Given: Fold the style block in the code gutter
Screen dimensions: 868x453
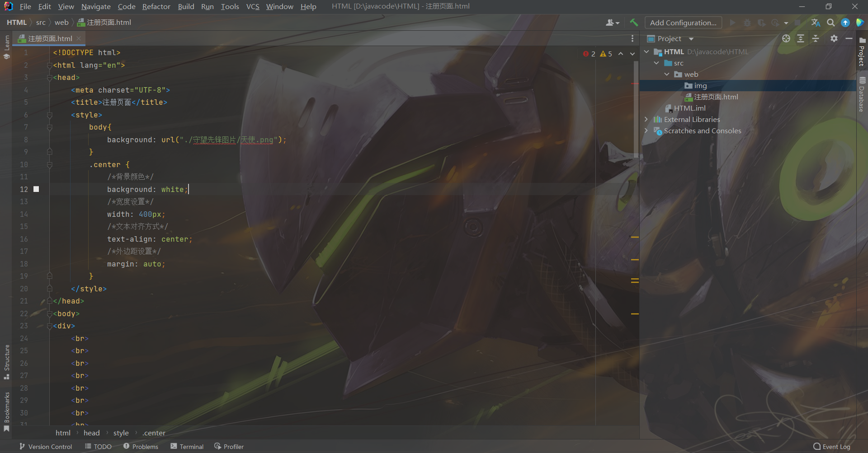Looking at the screenshot, I should pyautogui.click(x=50, y=115).
